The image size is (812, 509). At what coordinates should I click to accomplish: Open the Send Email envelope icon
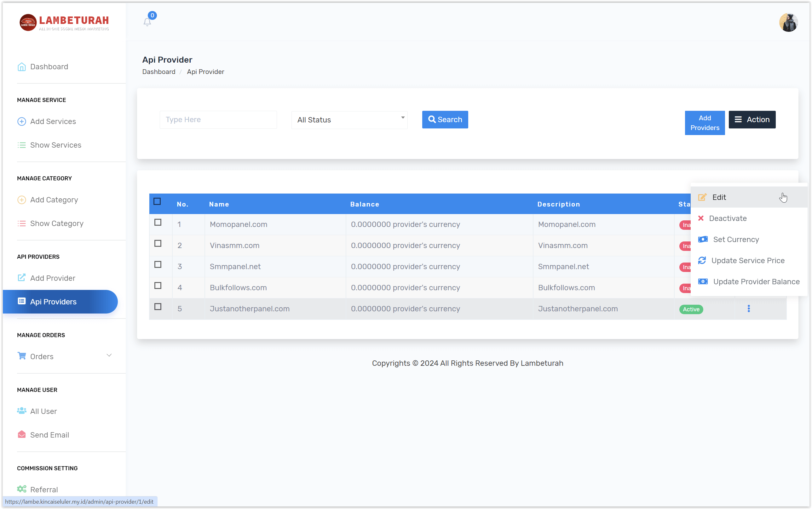(21, 435)
